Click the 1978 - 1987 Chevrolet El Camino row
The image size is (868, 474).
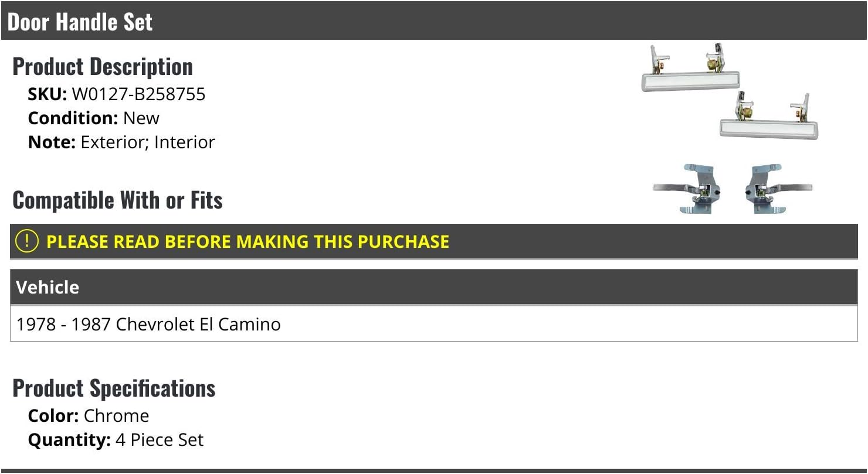tap(434, 324)
